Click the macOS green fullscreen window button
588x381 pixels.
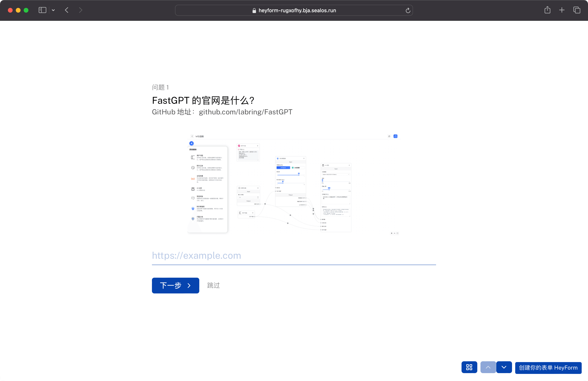coord(26,10)
